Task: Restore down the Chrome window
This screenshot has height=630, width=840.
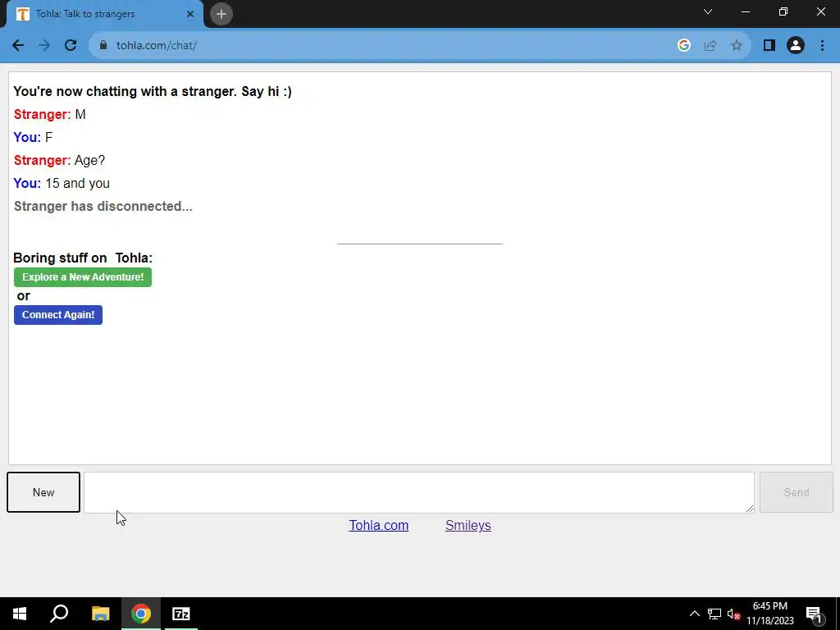Action: [x=783, y=11]
